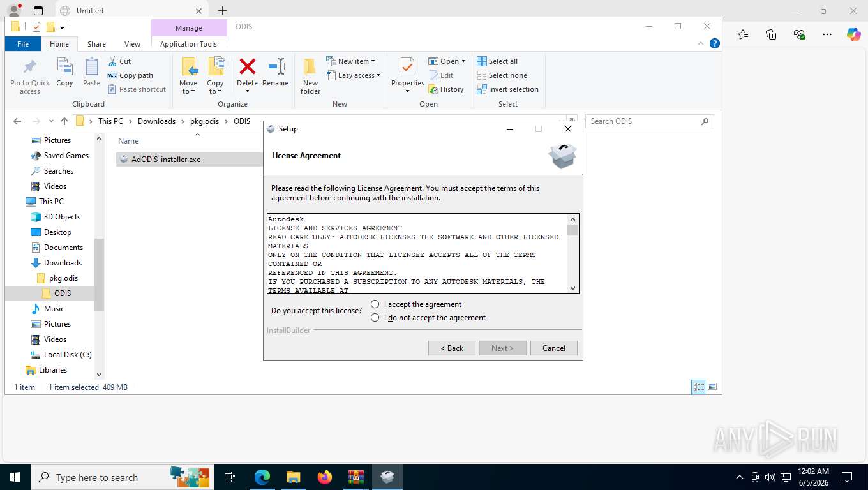
Task: Click the Edit ribbon item
Action: (441, 75)
